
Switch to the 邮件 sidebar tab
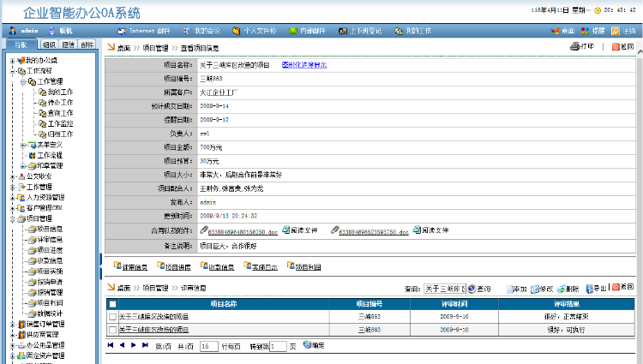[87, 45]
